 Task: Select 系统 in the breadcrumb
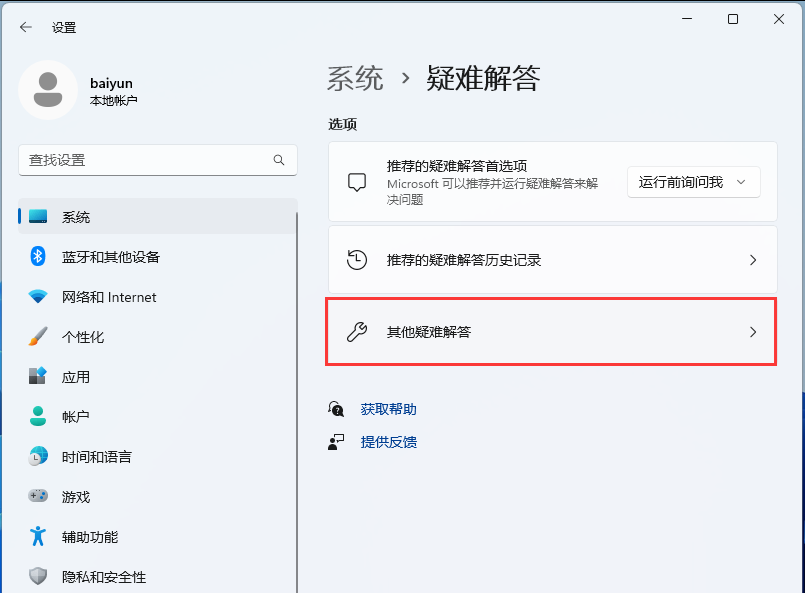pos(355,77)
